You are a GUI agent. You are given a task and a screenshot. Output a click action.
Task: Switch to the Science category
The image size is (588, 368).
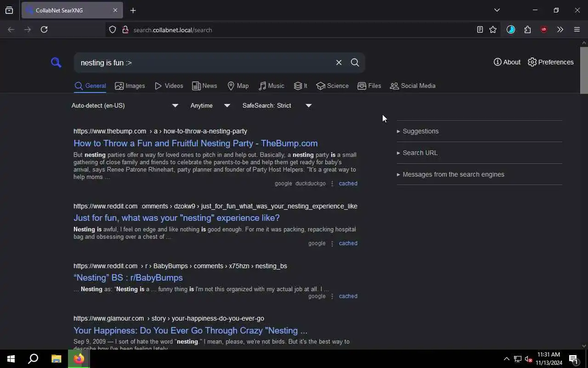tap(332, 86)
